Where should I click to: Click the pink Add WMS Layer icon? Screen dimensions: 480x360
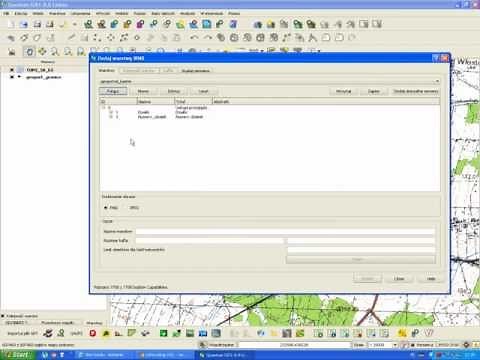coord(141,24)
